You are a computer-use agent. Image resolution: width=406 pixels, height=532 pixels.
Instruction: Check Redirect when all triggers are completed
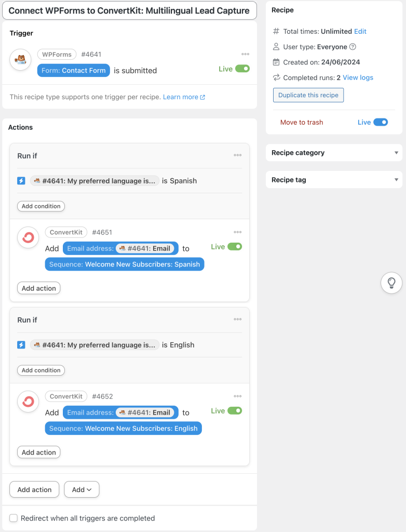[13, 518]
